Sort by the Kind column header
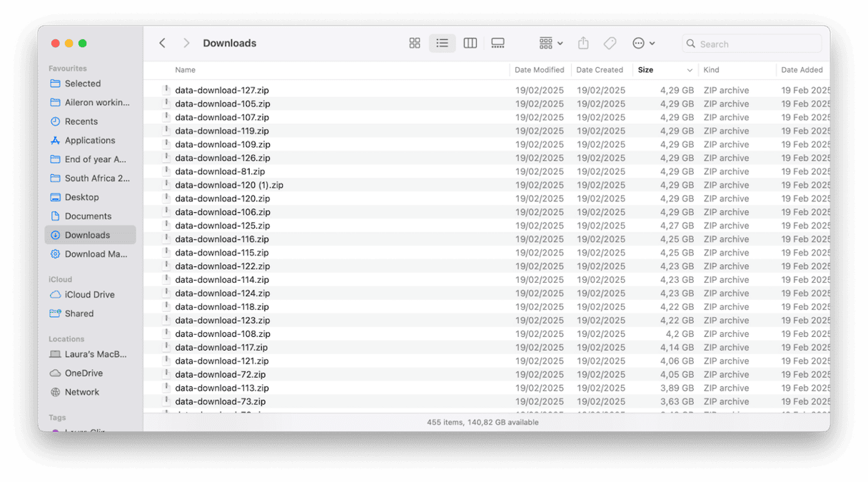The width and height of the screenshot is (868, 482). point(712,70)
